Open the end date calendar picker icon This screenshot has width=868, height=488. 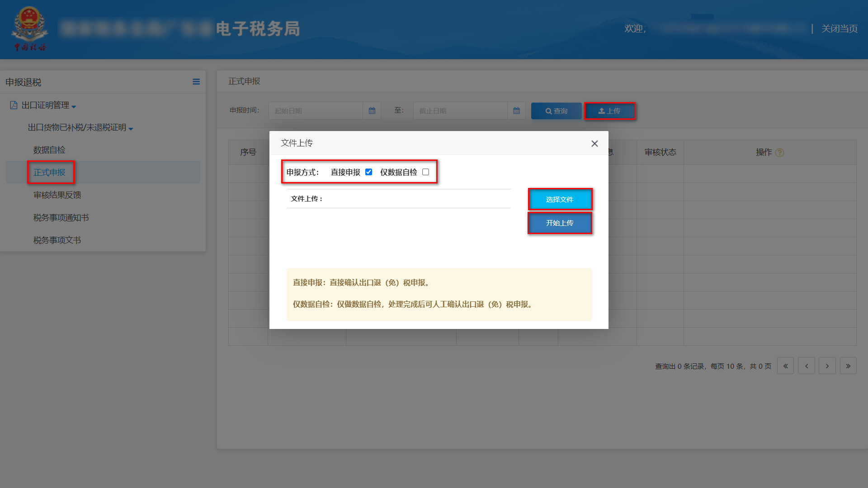[x=516, y=111]
